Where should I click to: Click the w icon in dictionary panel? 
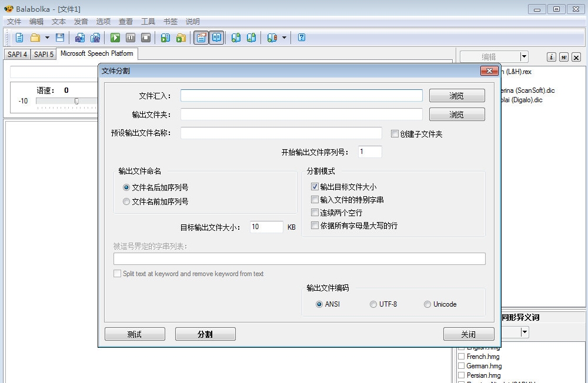(x=564, y=57)
